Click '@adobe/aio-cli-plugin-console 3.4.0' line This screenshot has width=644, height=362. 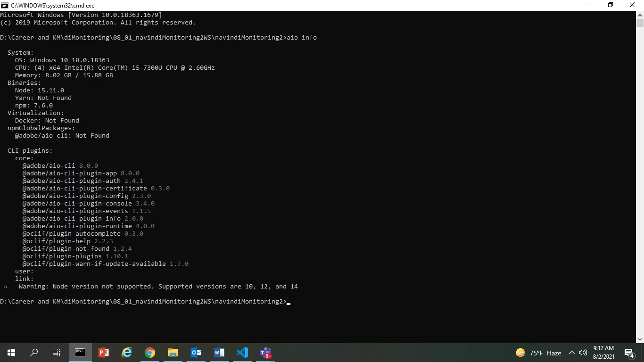coord(89,203)
